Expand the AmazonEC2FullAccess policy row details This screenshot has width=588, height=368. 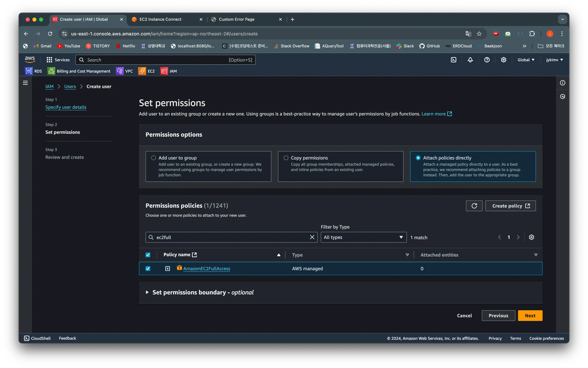point(168,268)
